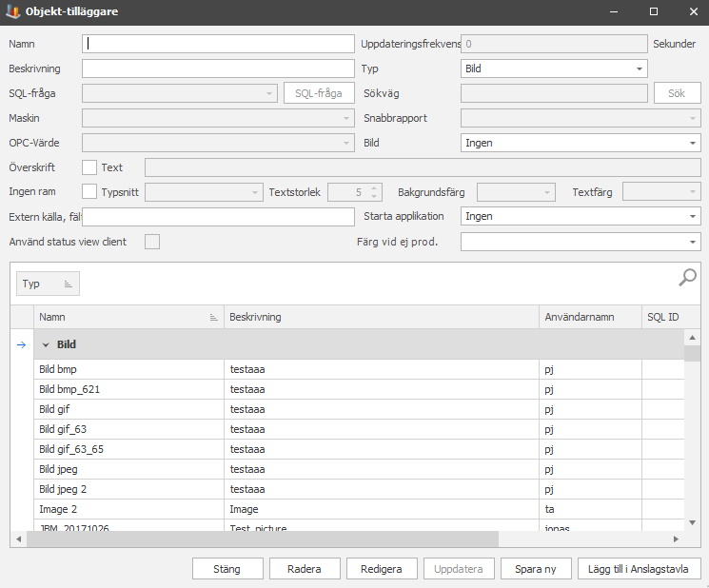Click the Namn input field
This screenshot has height=588, width=709.
tap(218, 44)
